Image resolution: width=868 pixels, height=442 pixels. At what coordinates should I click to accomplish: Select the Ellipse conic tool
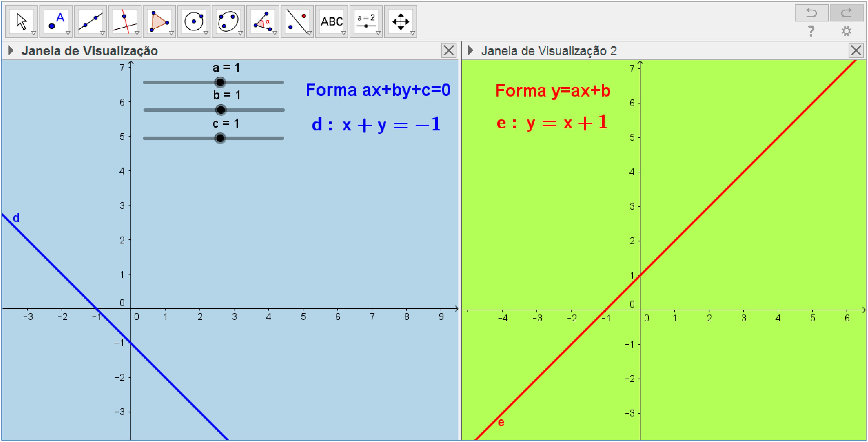coord(228,21)
